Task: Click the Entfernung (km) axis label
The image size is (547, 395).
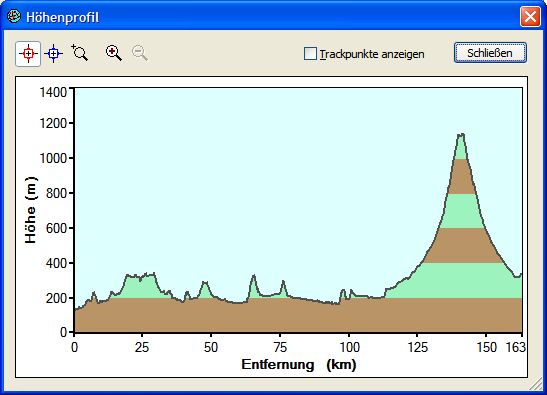Action: (x=299, y=364)
